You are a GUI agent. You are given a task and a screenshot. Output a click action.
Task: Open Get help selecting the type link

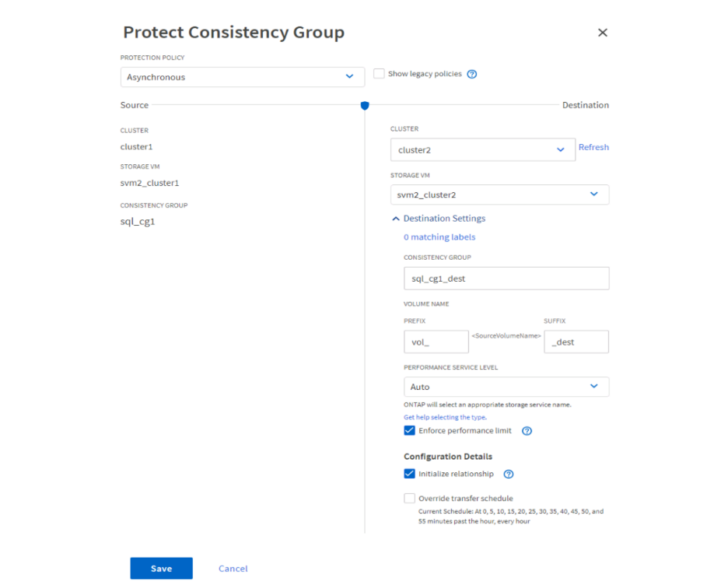coord(445,418)
